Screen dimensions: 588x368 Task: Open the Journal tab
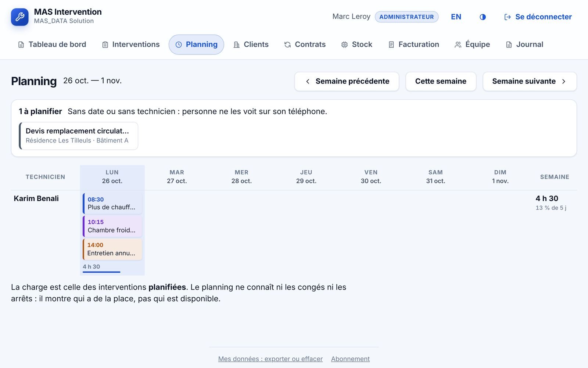coord(524,45)
